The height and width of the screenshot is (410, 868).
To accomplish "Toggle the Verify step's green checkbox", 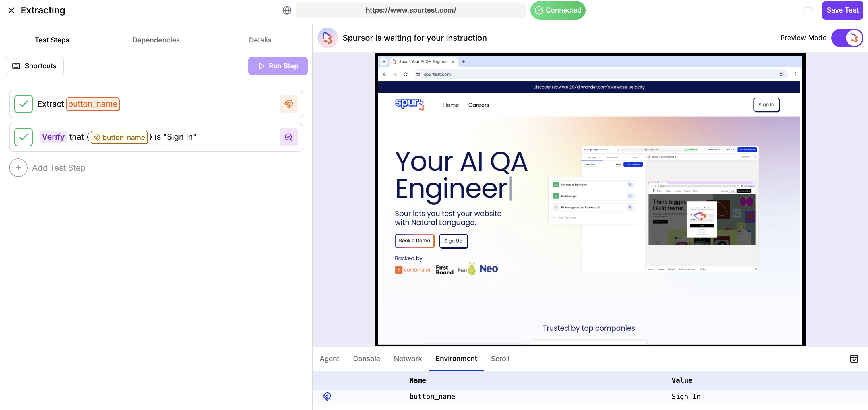I will [x=24, y=137].
